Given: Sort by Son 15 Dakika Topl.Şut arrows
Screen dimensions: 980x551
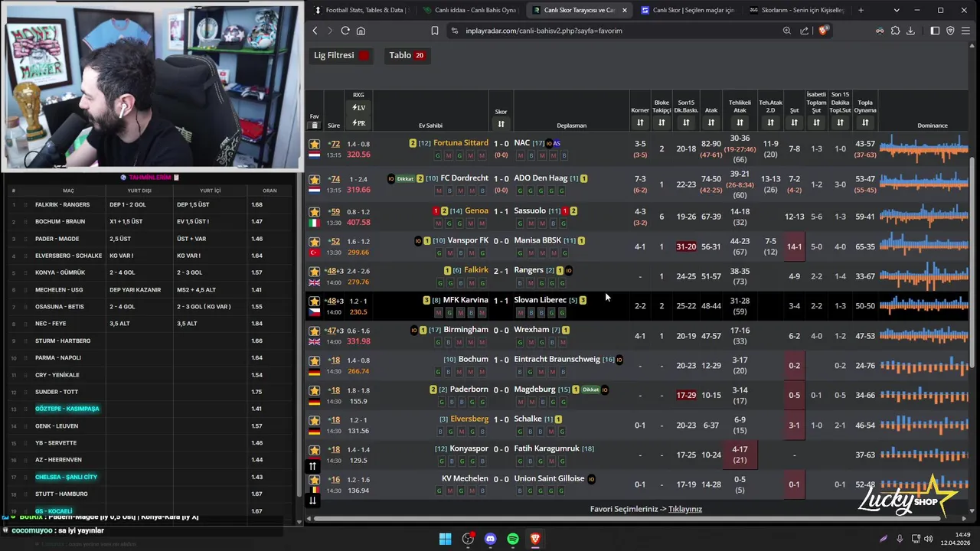Looking at the screenshot, I should coord(840,122).
